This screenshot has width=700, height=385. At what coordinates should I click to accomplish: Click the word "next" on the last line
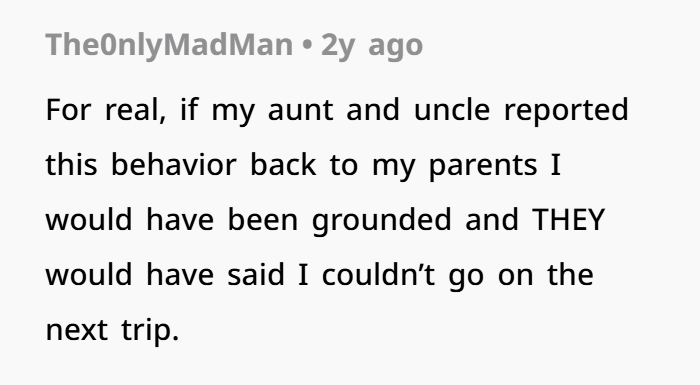[76, 331]
